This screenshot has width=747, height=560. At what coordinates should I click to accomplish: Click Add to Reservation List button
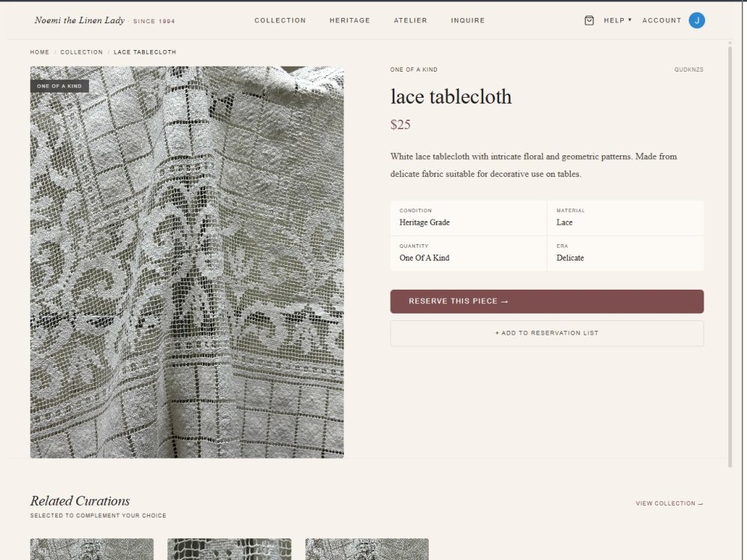547,333
